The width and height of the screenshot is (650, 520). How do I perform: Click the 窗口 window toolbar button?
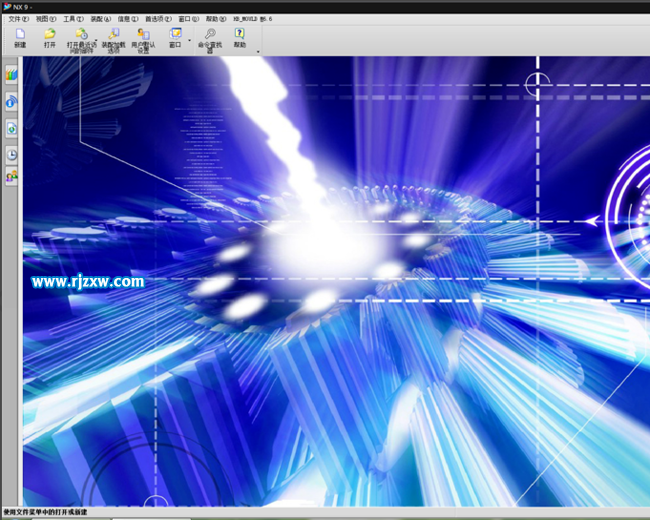pyautogui.click(x=175, y=38)
